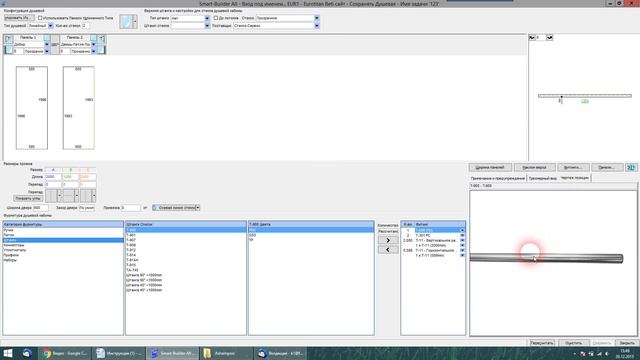640x360 pixels.
Task: Select 'Петли' in fittings category list
Action: pyautogui.click(x=63, y=235)
